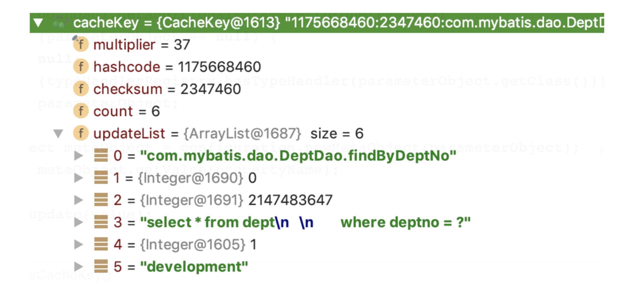Select the count = 6 row
The height and width of the screenshot is (284, 644).
click(x=127, y=111)
